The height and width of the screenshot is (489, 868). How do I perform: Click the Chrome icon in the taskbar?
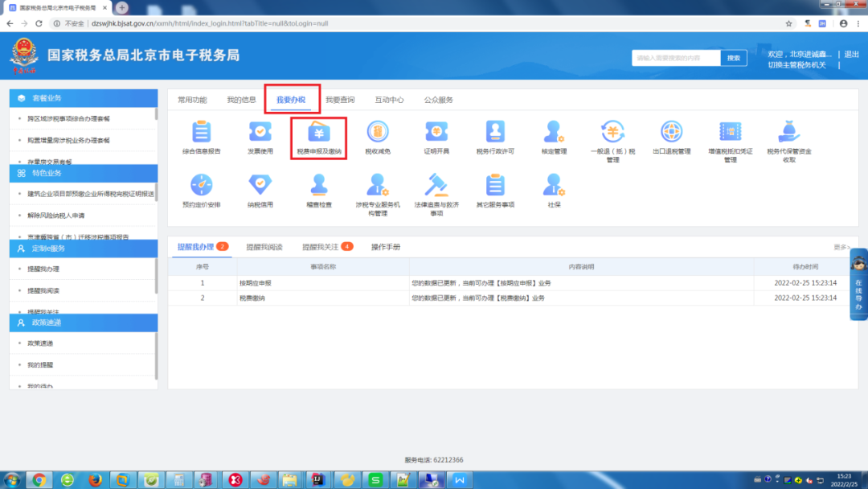(x=39, y=479)
